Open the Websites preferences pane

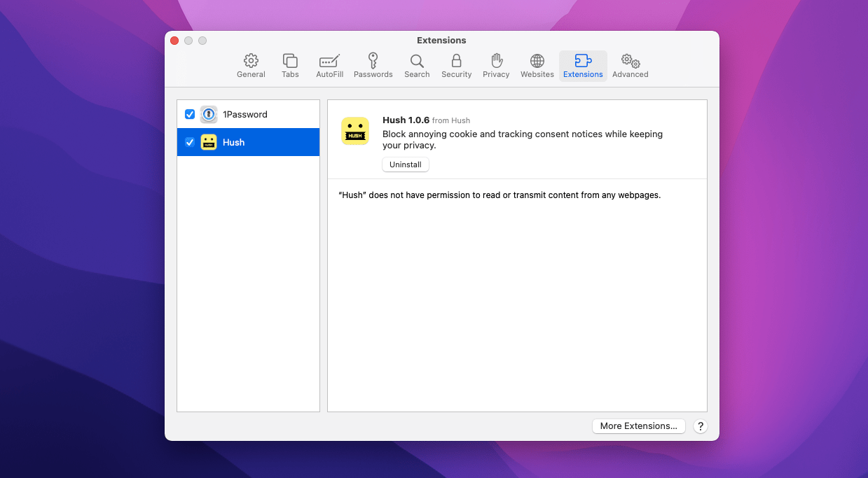coord(537,65)
